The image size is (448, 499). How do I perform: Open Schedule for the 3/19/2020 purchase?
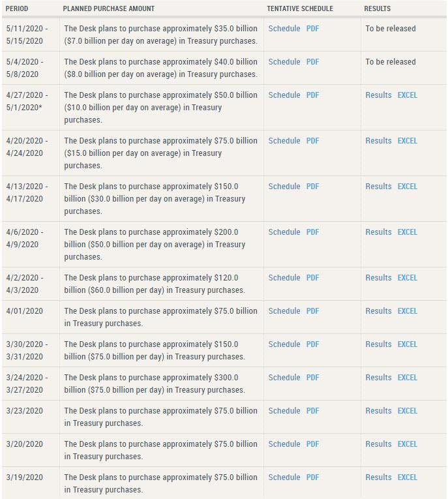coord(284,477)
